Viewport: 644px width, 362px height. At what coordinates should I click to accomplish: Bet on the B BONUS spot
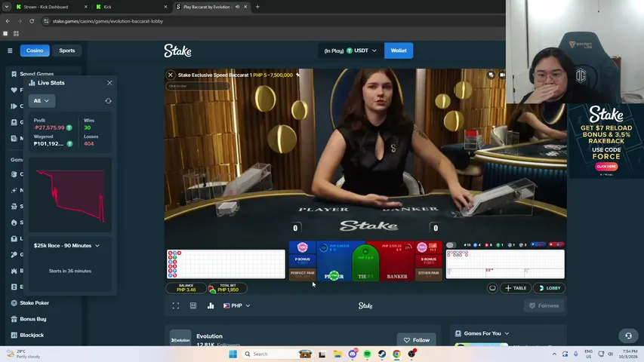click(428, 261)
